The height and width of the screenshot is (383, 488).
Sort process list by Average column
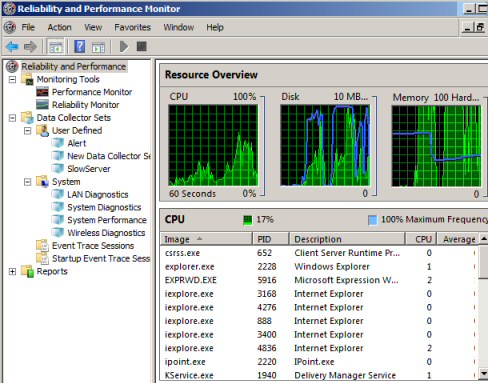[458, 239]
